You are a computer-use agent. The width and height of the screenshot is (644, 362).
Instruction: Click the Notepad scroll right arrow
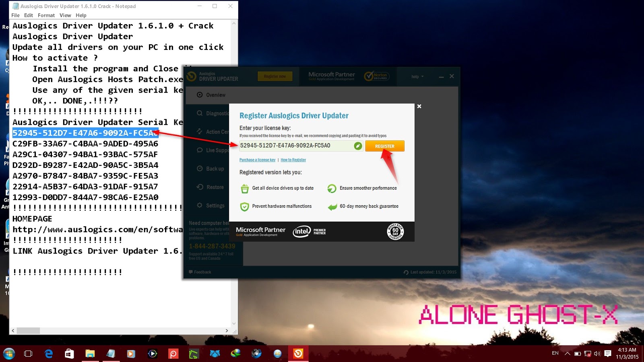pyautogui.click(x=227, y=331)
